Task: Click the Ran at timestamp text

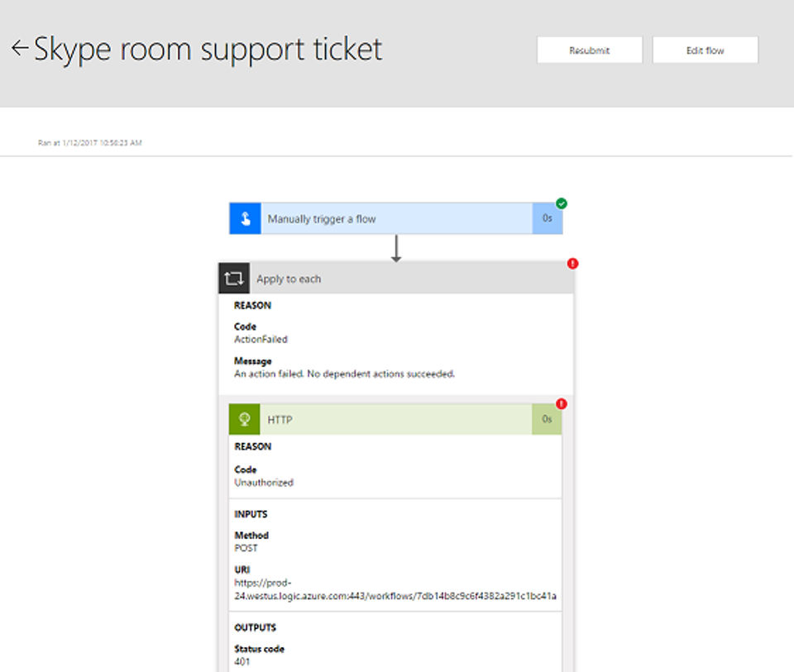Action: pyautogui.click(x=90, y=143)
